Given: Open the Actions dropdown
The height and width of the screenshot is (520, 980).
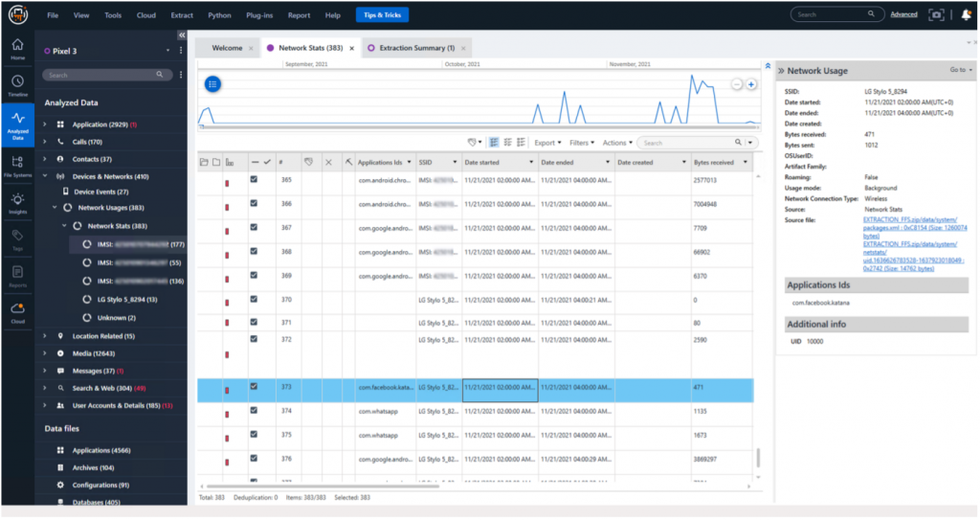Looking at the screenshot, I should click(x=617, y=143).
